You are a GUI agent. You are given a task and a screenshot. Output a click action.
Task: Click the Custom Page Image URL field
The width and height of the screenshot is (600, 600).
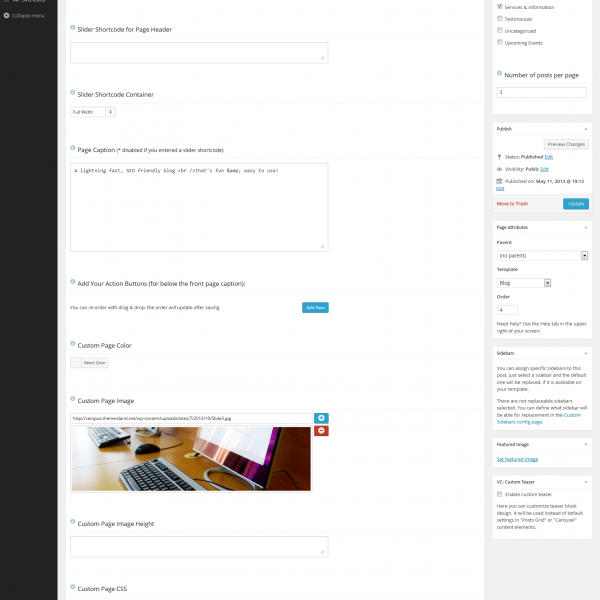point(190,418)
